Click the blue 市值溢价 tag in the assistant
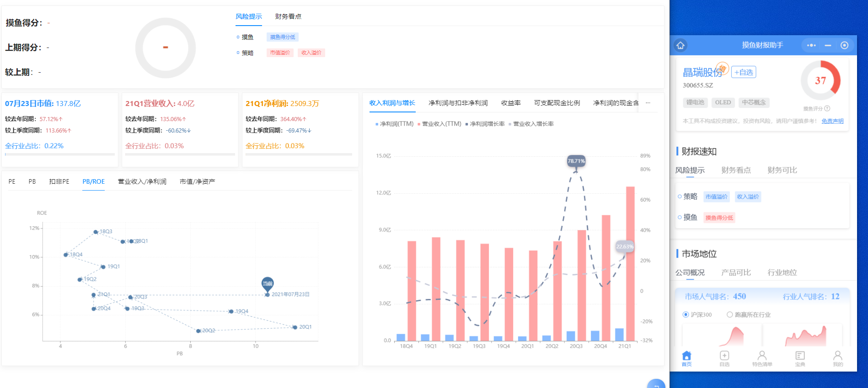This screenshot has height=388, width=868. 716,197
